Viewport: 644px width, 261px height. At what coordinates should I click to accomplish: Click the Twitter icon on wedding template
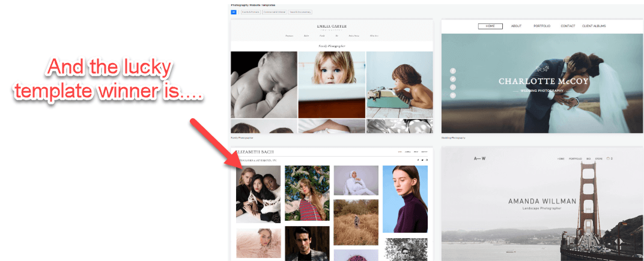click(453, 79)
